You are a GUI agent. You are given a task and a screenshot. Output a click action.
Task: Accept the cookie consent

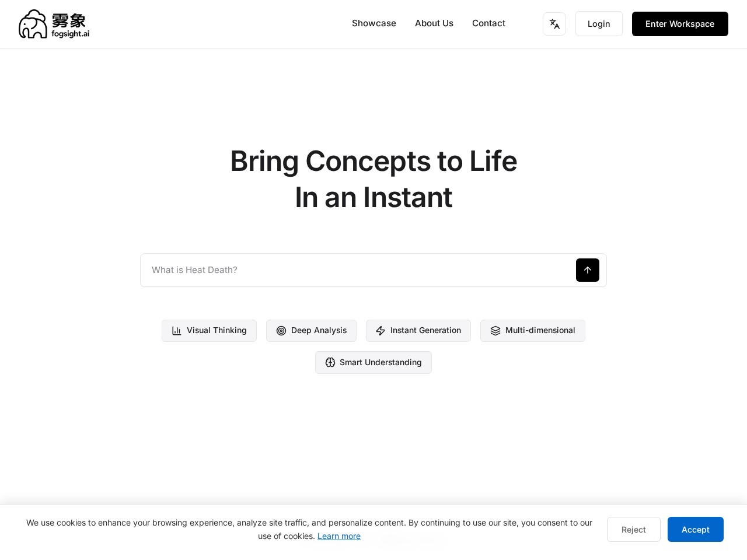coord(695,530)
